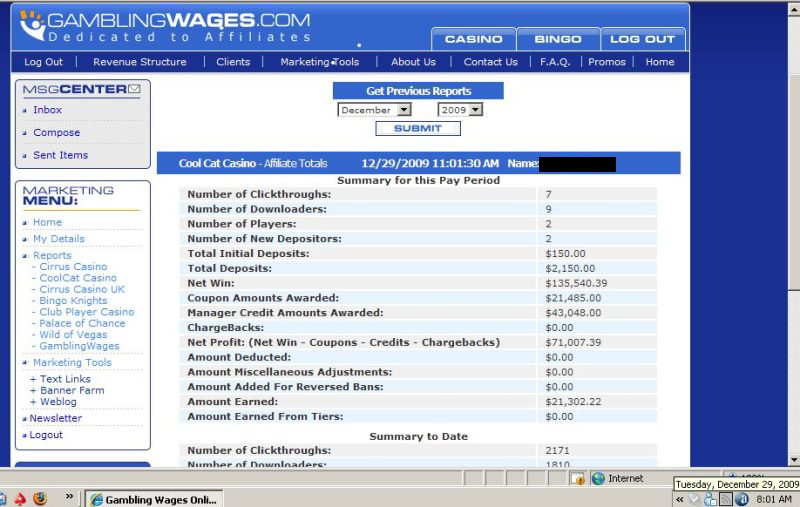This screenshot has height=507, width=800.
Task: Click the Amount Earned value $21,302.22
Action: 573,401
